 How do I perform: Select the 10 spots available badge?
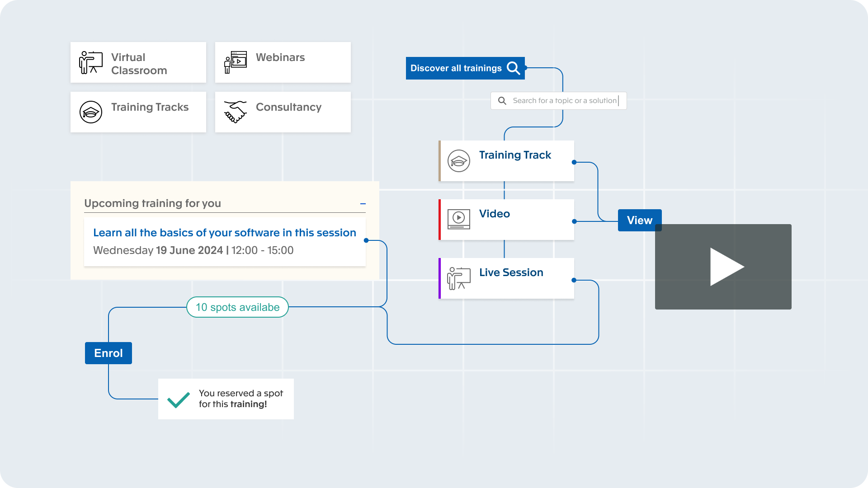(237, 307)
